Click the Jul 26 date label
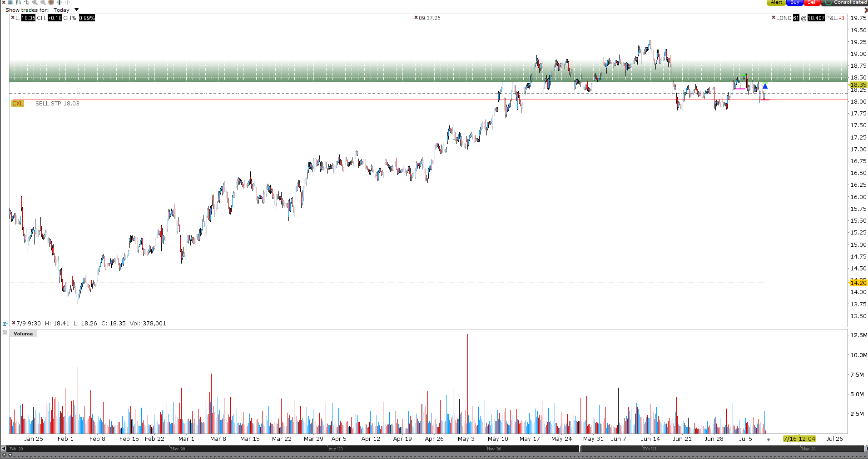The height and width of the screenshot is (459, 868). (x=834, y=439)
